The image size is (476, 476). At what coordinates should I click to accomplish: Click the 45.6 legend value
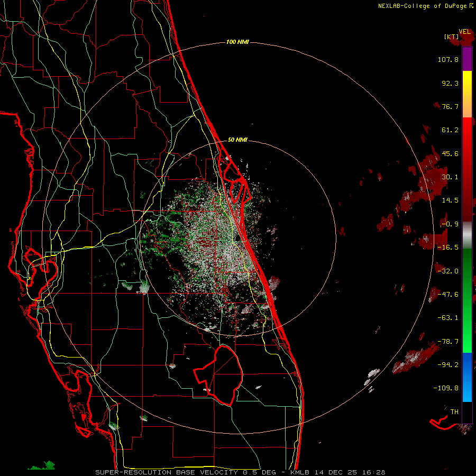coord(450,153)
